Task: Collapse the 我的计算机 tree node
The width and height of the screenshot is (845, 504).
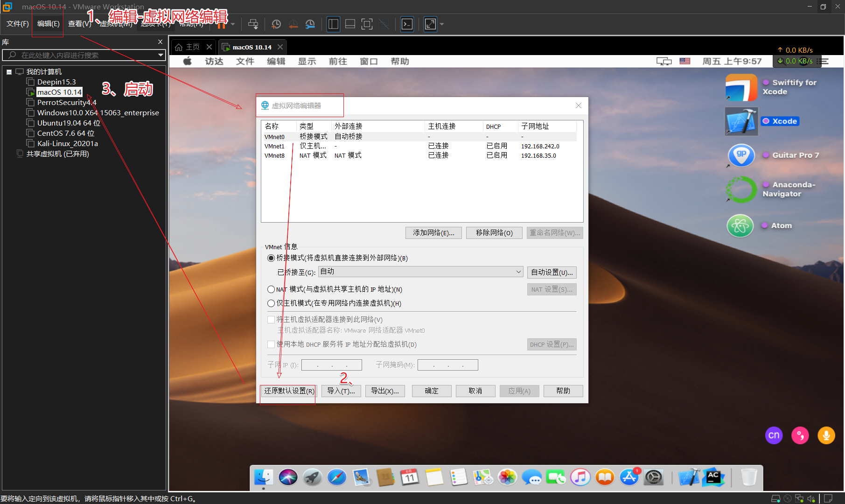Action: coord(9,72)
